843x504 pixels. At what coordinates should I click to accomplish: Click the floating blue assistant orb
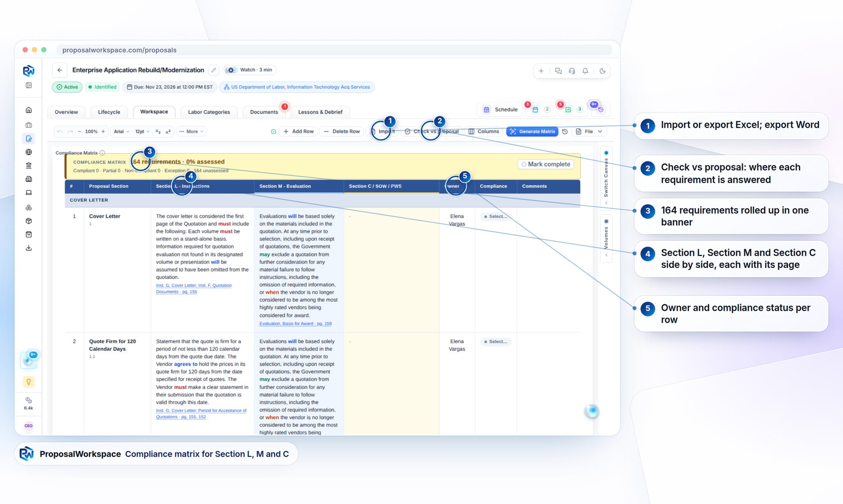click(592, 411)
